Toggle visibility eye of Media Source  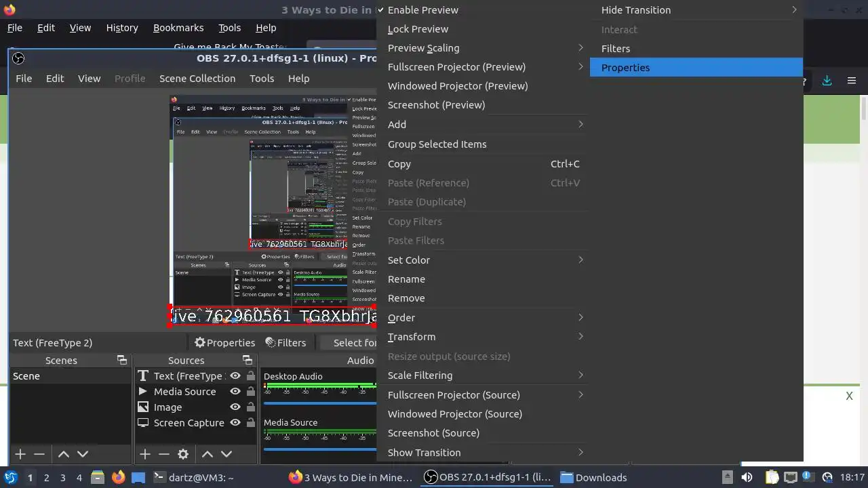[235, 392]
